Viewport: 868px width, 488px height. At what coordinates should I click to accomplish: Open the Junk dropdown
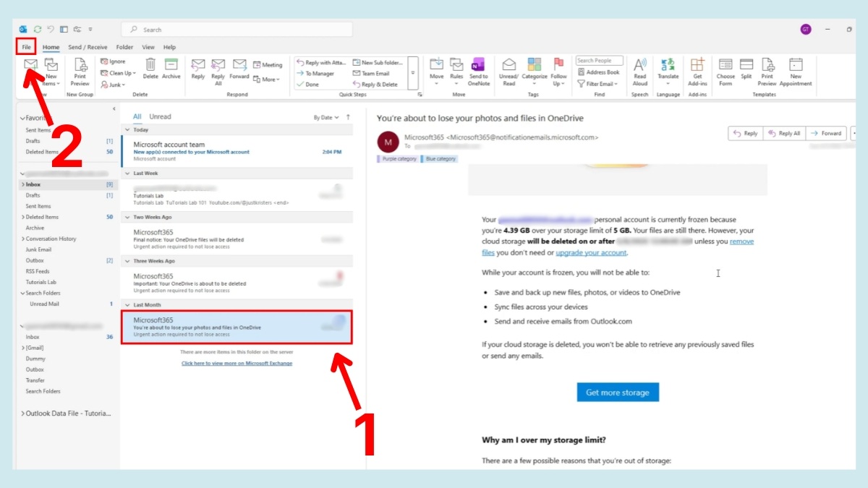(x=113, y=85)
